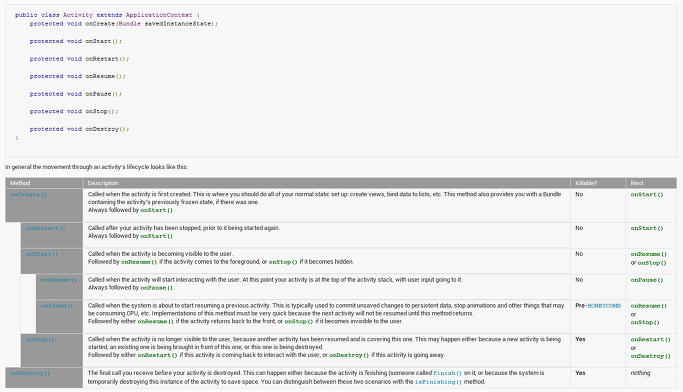This screenshot has height=392, width=683.
Task: Click onStart() in Next column of onCreate row
Action: [647, 194]
